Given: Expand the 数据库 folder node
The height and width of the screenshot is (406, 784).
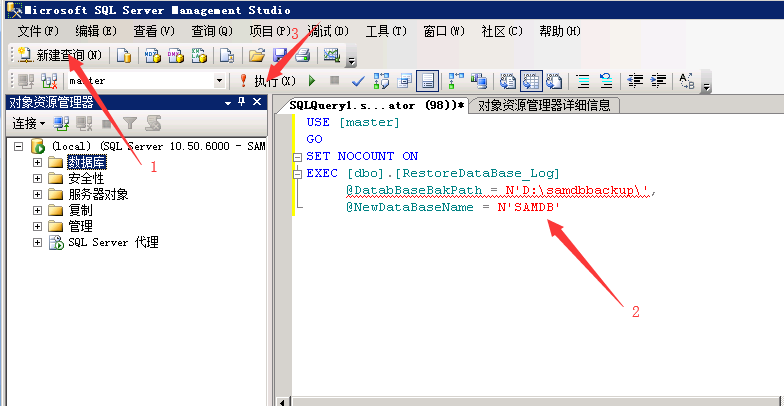Looking at the screenshot, I should pyautogui.click(x=37, y=162).
